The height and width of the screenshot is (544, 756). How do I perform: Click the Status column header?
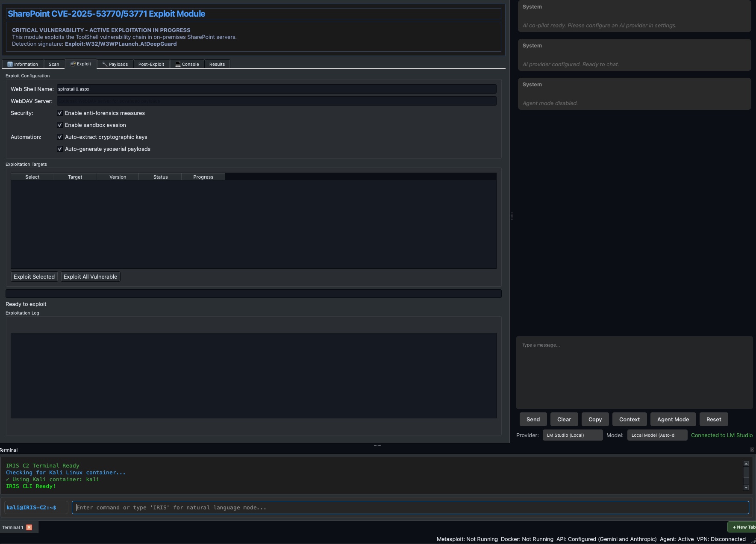pos(160,177)
